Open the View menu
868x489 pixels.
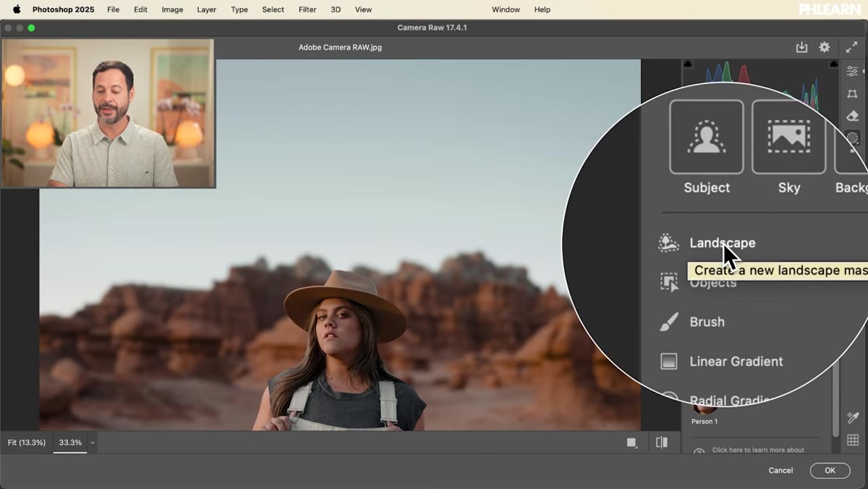(x=363, y=9)
